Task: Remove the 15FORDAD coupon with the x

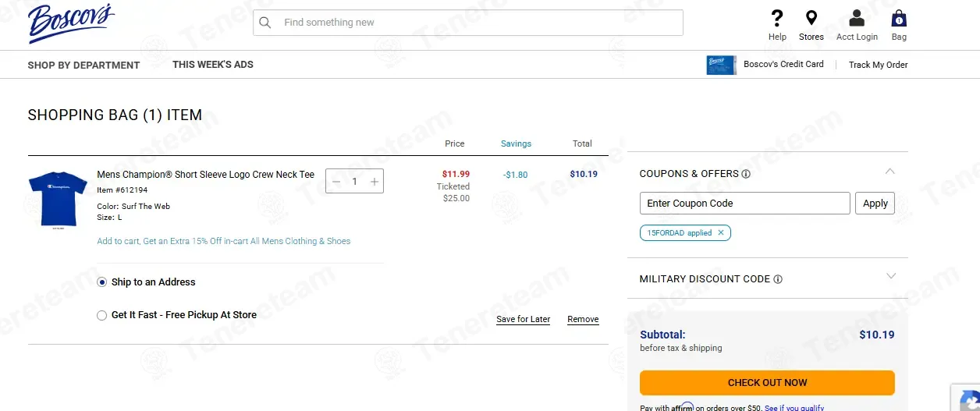Action: tap(721, 232)
